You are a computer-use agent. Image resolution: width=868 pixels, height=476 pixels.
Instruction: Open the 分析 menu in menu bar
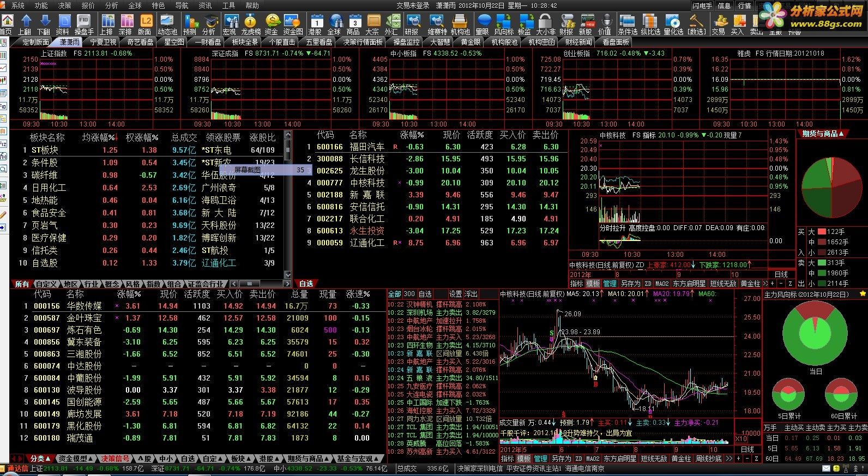point(111,5)
